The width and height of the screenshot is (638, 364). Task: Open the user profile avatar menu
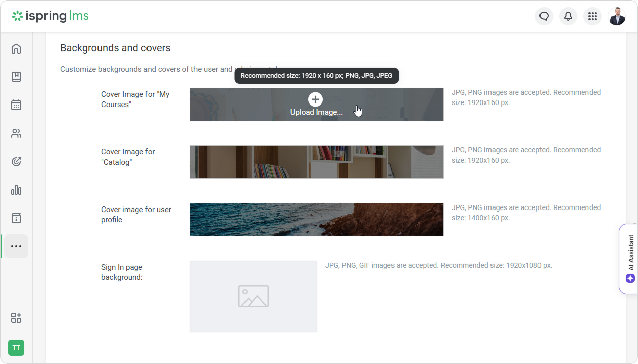617,16
